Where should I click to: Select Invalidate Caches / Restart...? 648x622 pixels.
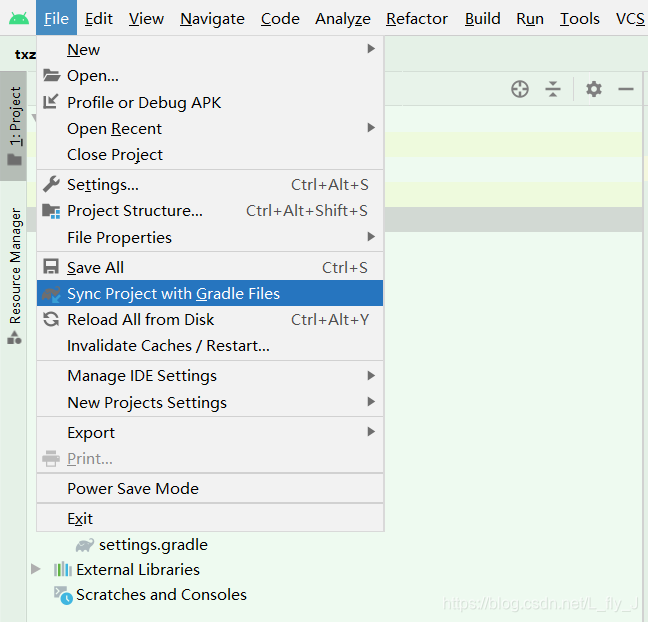[210, 346]
